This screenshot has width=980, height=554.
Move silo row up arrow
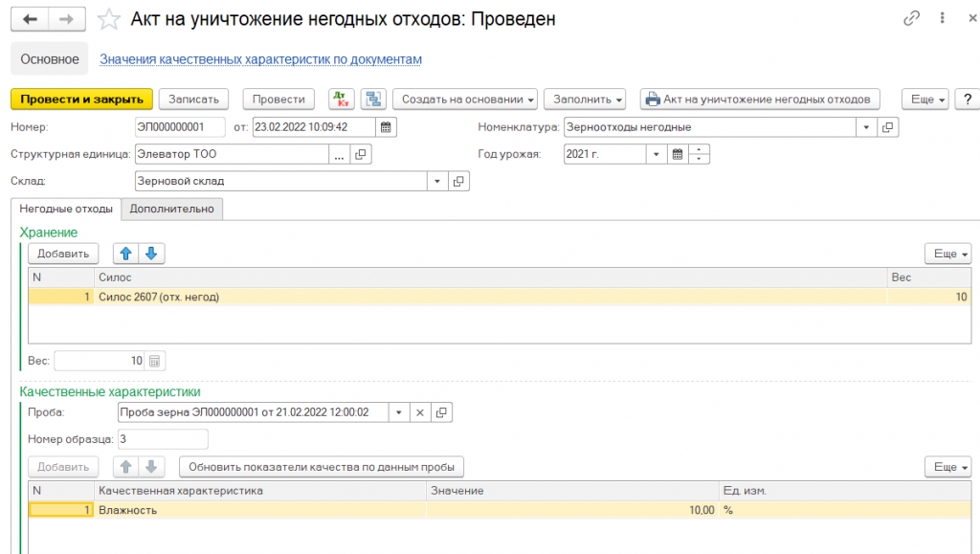126,254
